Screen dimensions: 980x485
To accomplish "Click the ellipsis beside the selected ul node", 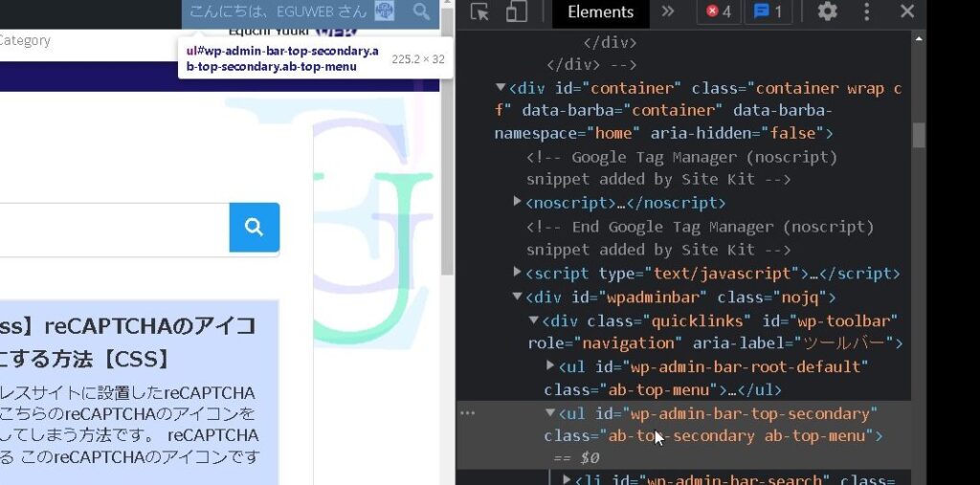I will click(x=467, y=413).
